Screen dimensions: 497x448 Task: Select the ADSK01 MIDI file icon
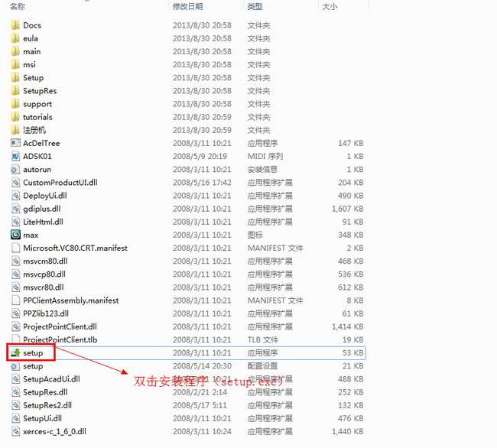15,156
